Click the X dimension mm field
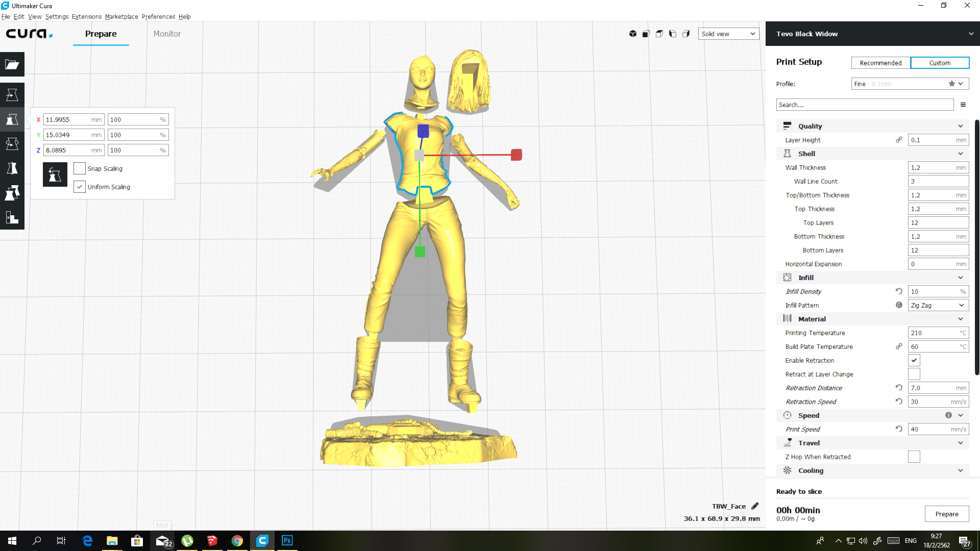980x551 pixels. point(74,119)
